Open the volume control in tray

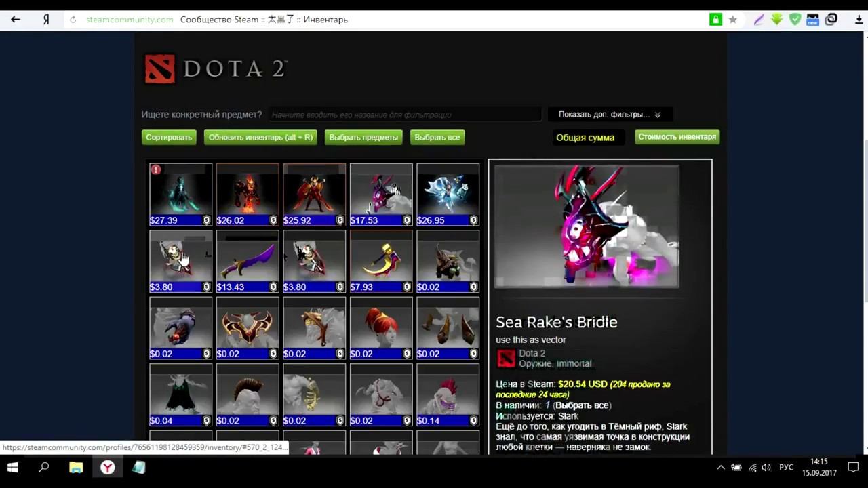766,468
